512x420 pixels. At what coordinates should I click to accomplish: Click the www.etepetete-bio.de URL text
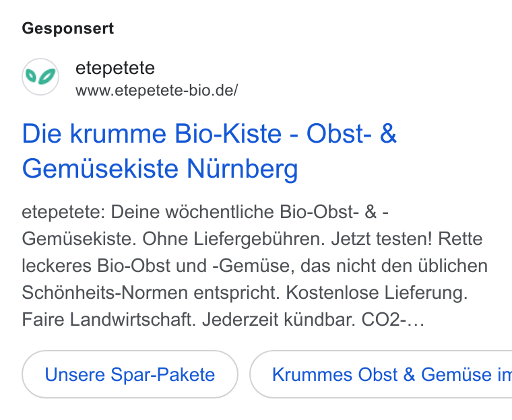coord(157,90)
